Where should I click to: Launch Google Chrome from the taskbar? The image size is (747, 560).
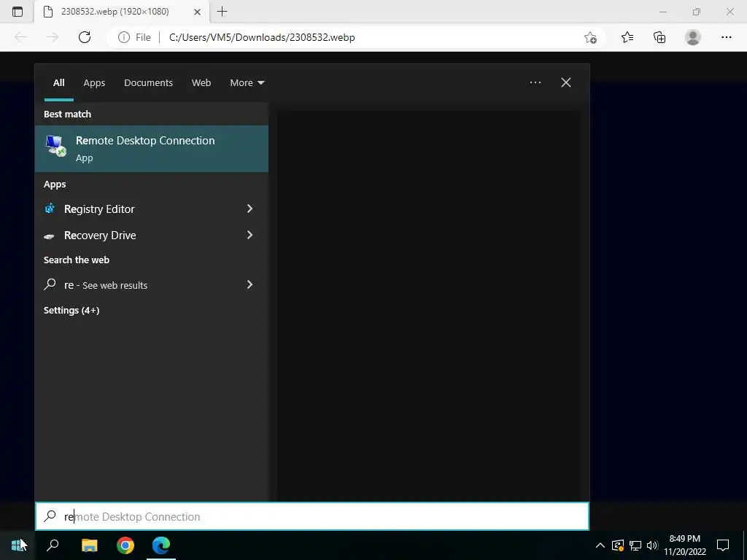click(125, 545)
